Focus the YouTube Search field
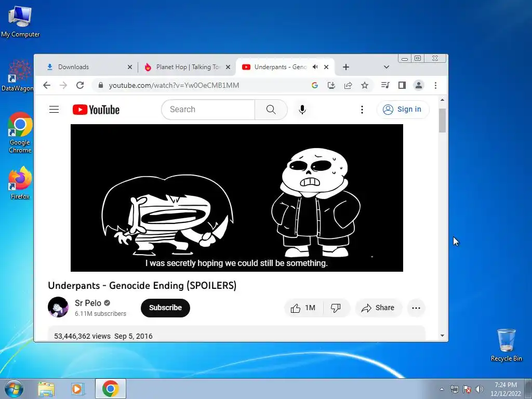Screen dimensions: 532x399 click(208, 110)
